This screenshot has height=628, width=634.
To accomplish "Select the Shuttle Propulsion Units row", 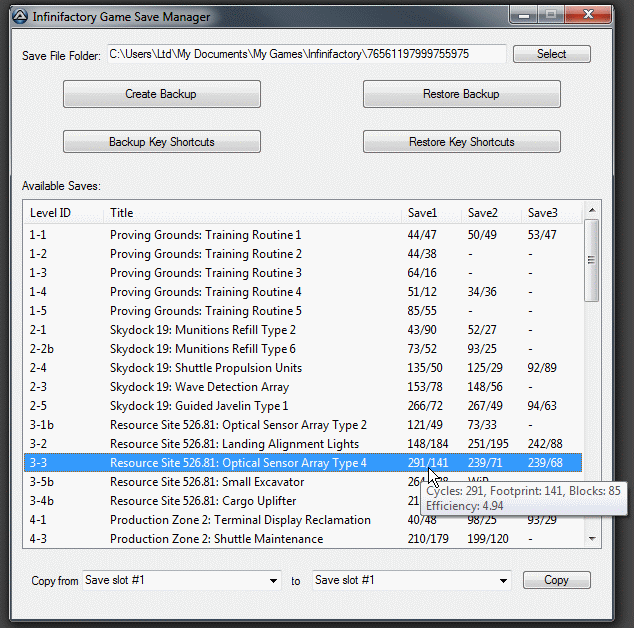I will (303, 368).
